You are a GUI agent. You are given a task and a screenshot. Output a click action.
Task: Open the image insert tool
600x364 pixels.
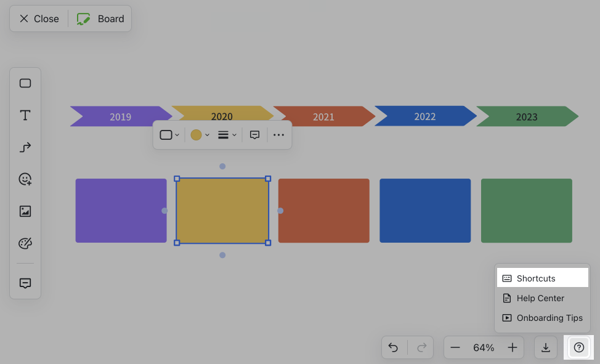click(x=25, y=211)
